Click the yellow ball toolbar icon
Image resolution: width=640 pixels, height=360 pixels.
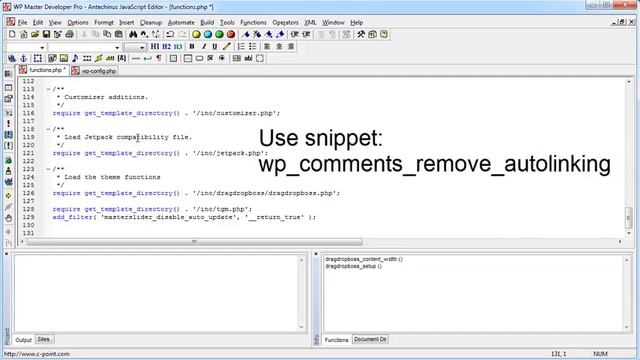196,34
